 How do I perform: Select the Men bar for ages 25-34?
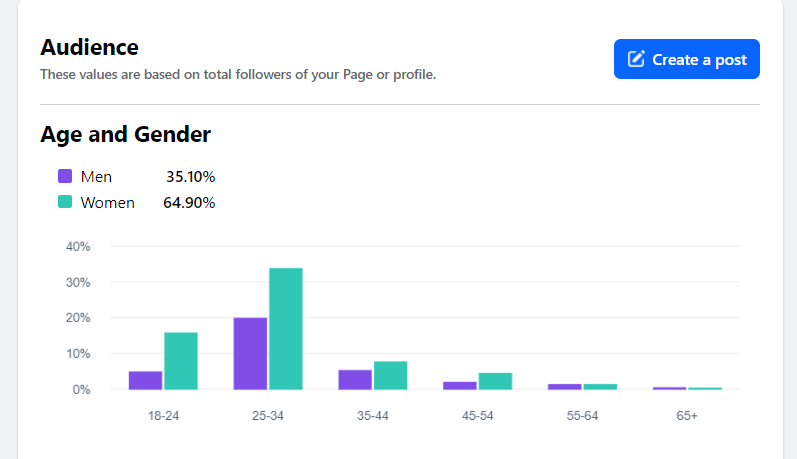click(250, 354)
